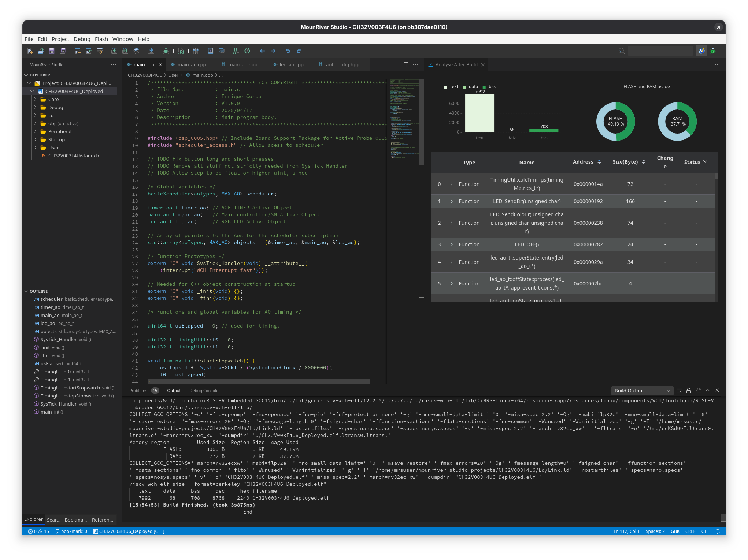Click the notification bell in the status bar
This screenshot has width=748, height=560.
click(717, 531)
